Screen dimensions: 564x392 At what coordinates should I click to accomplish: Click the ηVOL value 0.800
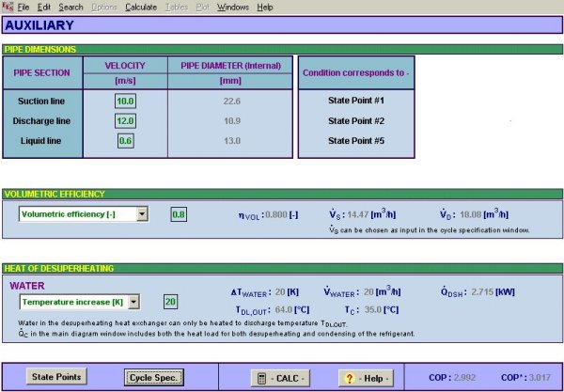[276, 215]
